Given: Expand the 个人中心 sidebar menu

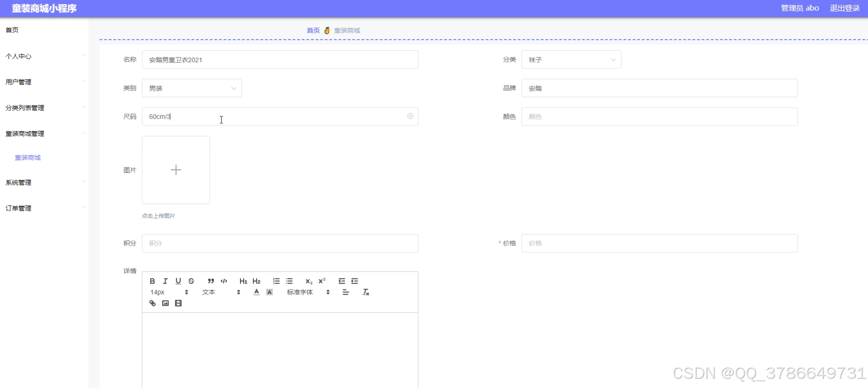Looking at the screenshot, I should tap(44, 56).
